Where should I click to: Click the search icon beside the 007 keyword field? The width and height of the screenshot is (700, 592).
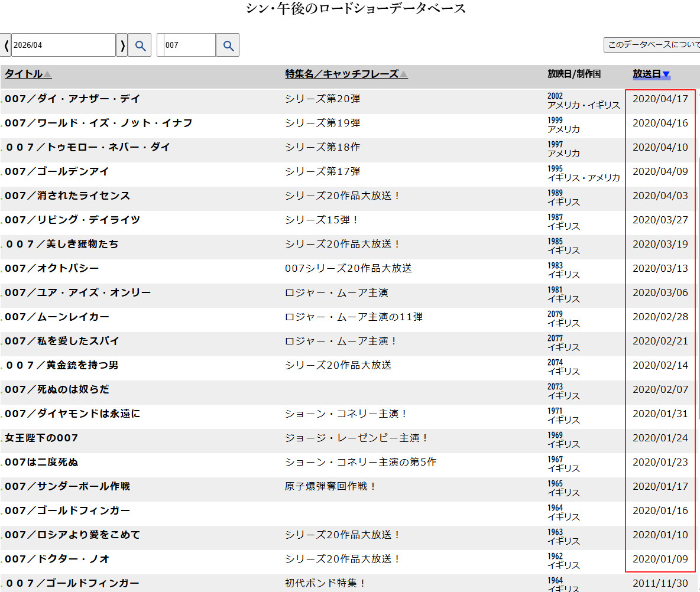228,45
